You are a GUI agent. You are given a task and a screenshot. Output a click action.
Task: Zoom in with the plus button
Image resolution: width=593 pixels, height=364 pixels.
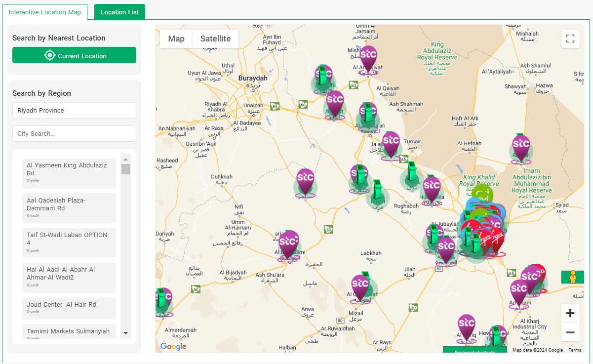coord(570,313)
